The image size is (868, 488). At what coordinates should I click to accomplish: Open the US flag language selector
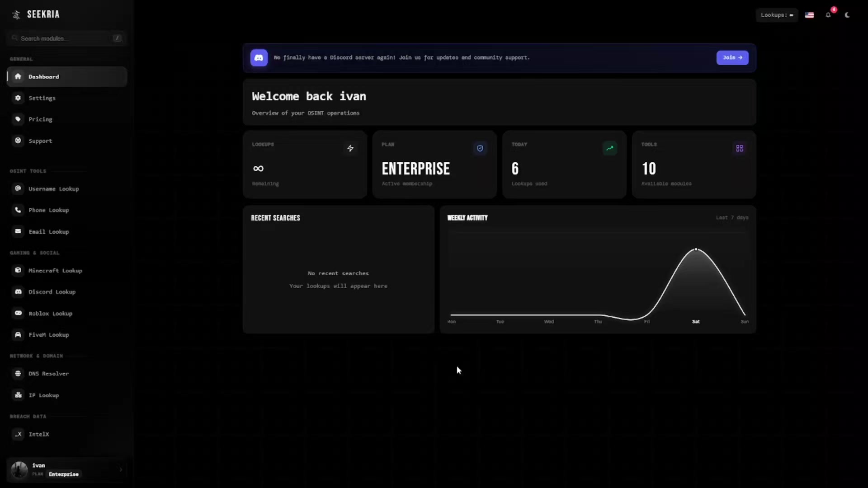point(809,15)
